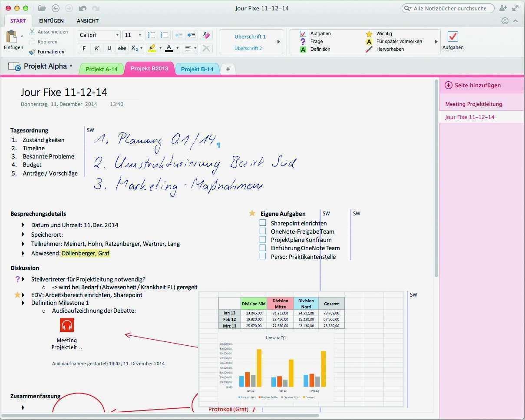Select the Projekt A-14 section tab

point(101,69)
